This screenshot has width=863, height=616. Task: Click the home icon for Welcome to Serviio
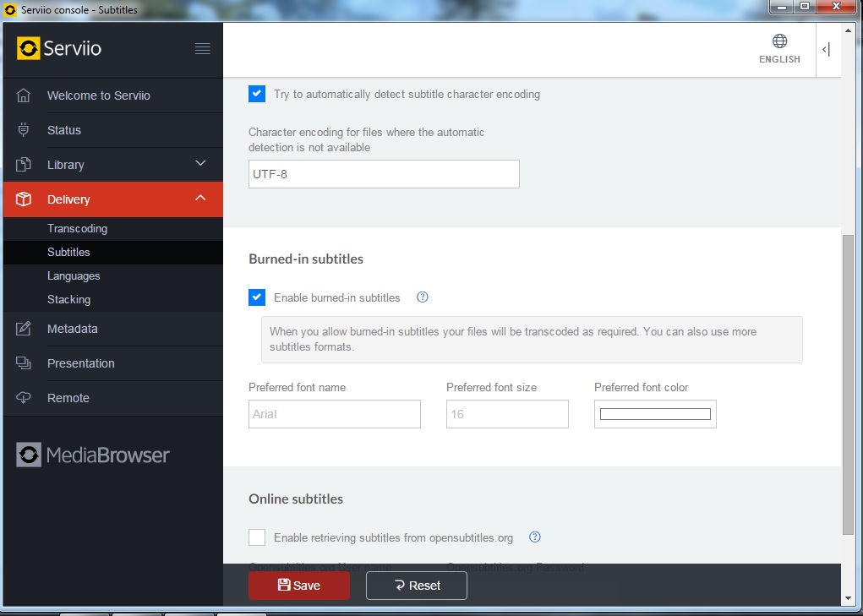pyautogui.click(x=24, y=95)
